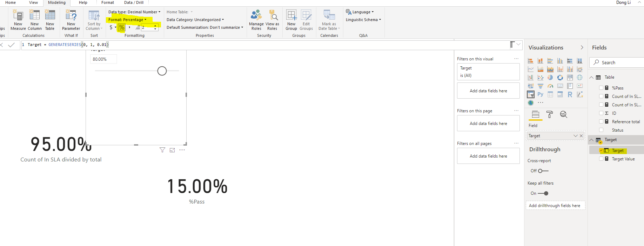Click the New Column button
Image resolution: width=644 pixels, height=246 pixels.
35,20
